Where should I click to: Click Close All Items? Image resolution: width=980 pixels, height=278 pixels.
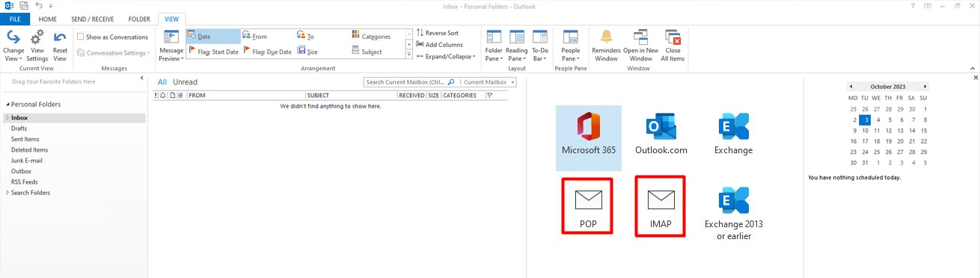[673, 46]
